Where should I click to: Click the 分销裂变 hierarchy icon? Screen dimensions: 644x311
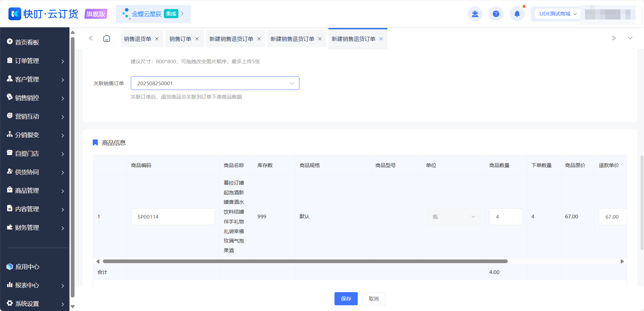click(10, 134)
